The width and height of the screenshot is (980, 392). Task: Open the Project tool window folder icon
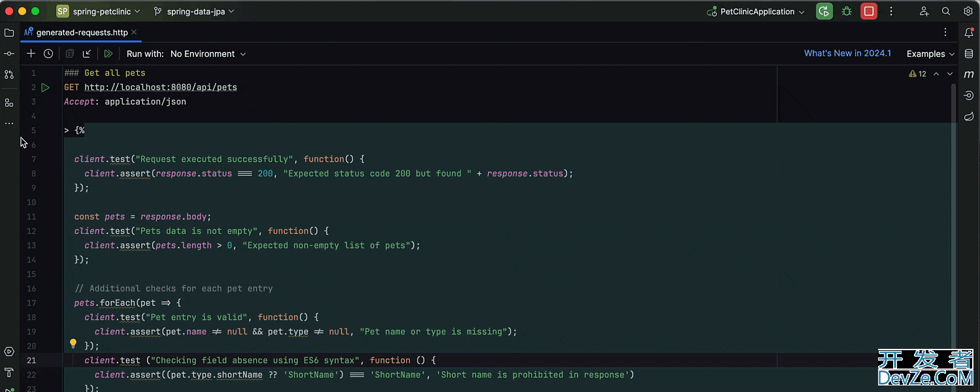[9, 33]
